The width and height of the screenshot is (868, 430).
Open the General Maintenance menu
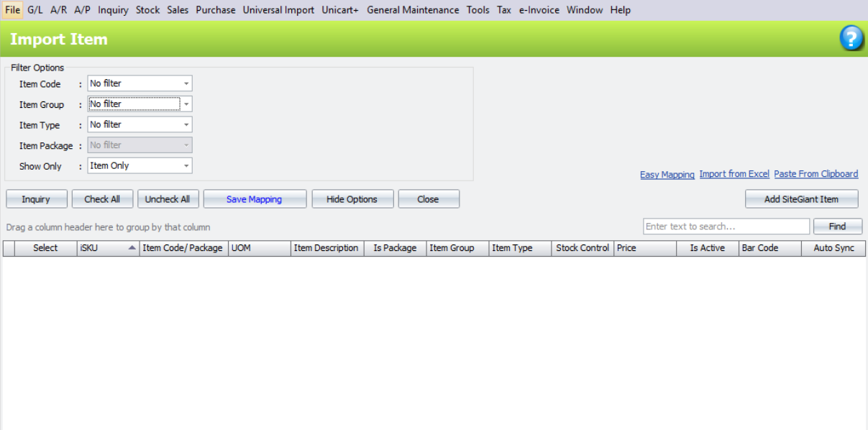coord(413,10)
